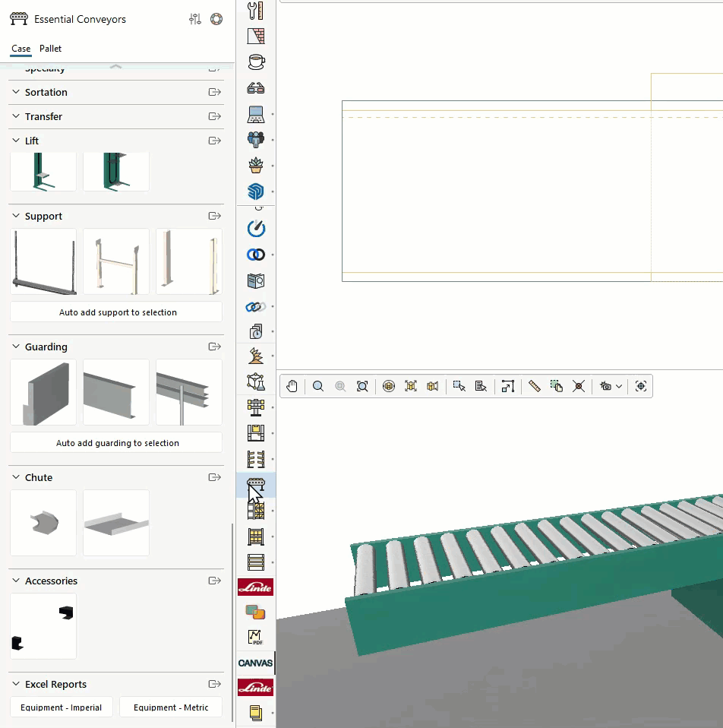Viewport: 723px width, 728px height.
Task: Open the empty shelving unit extension
Action: point(256,562)
